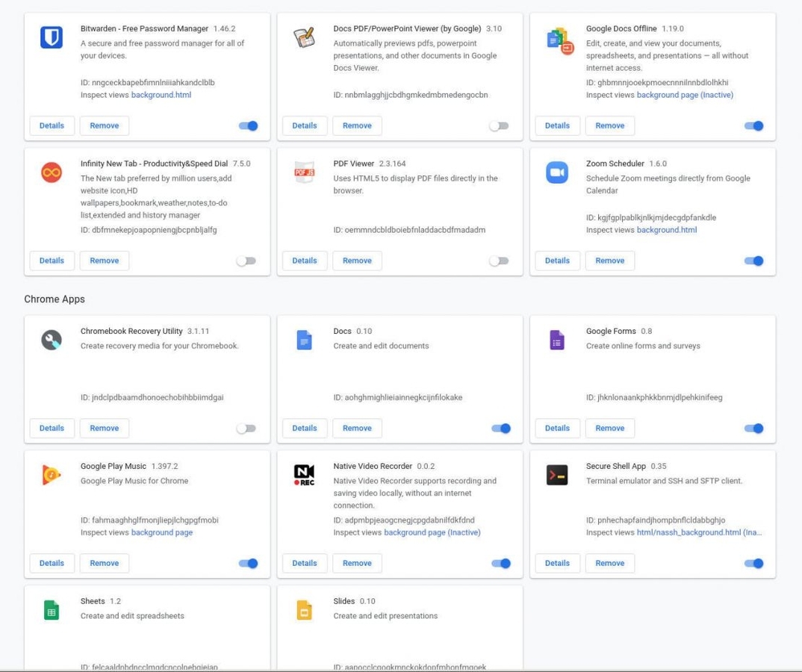Open the Native Video Recorder icon
Viewport: 802px width, 672px height.
click(303, 474)
